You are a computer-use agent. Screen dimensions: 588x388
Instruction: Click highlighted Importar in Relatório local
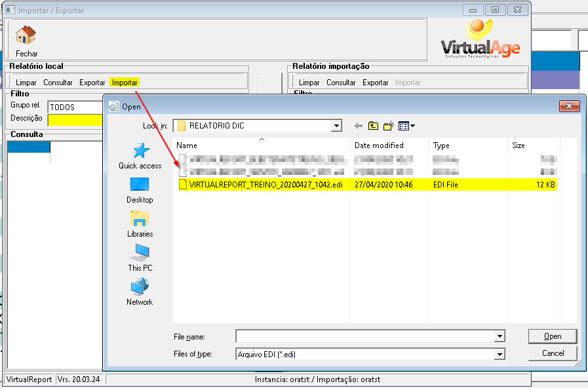125,83
